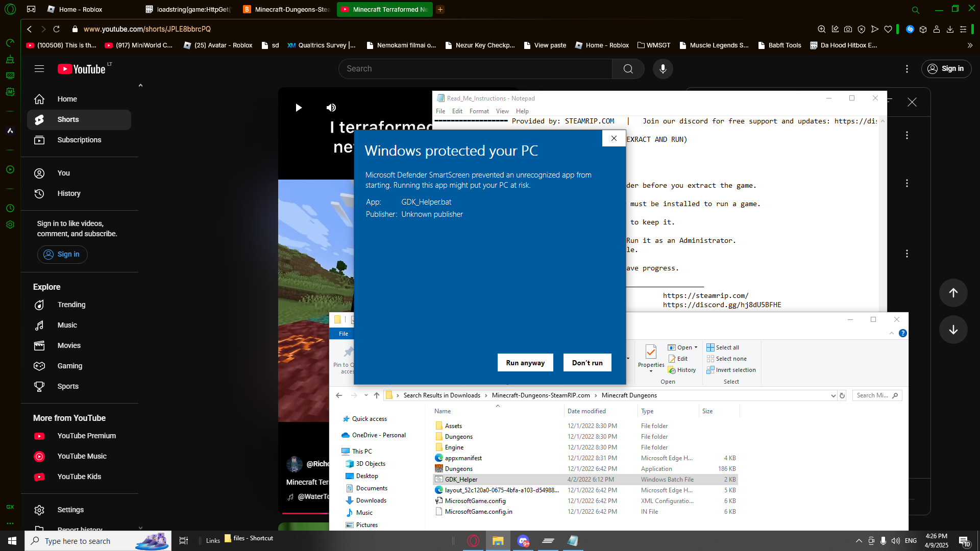Close the Windows protected your PC dialog

(x=614, y=138)
